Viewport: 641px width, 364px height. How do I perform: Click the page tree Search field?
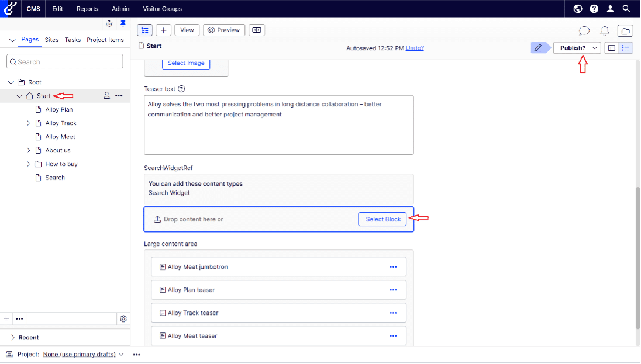pos(65,62)
